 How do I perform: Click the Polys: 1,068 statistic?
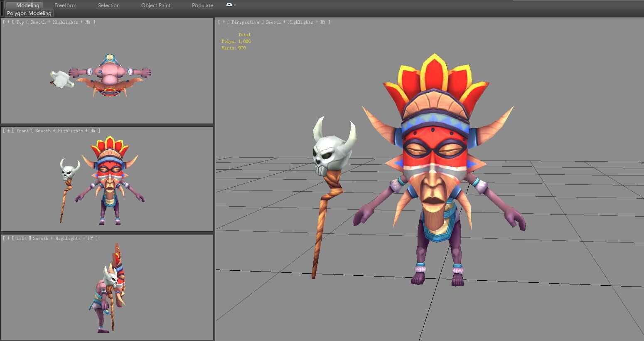[236, 41]
